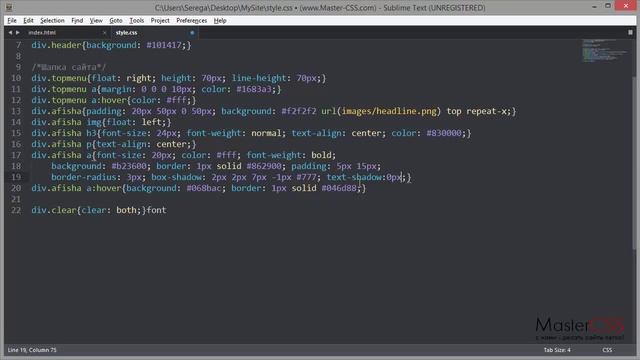Viewport: 640px width, 360px height.
Task: Click 'images/headline.png' path
Action: (389, 111)
